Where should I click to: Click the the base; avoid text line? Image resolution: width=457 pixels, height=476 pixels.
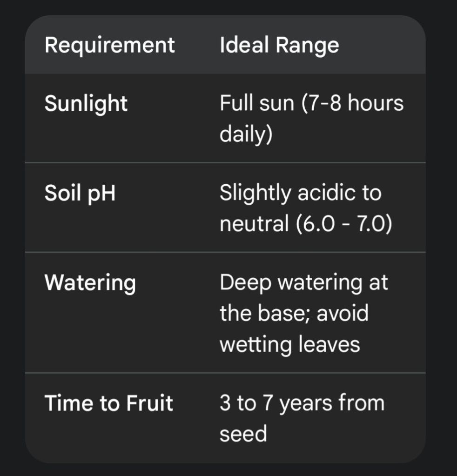point(294,313)
